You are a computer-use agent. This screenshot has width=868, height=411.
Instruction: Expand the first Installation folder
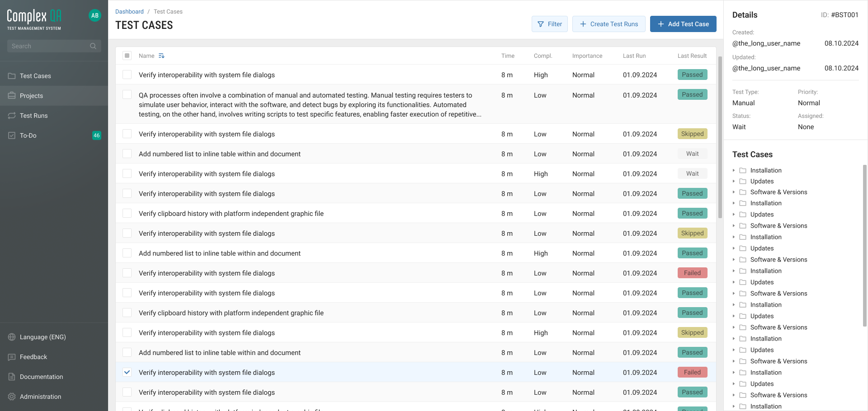(x=734, y=170)
